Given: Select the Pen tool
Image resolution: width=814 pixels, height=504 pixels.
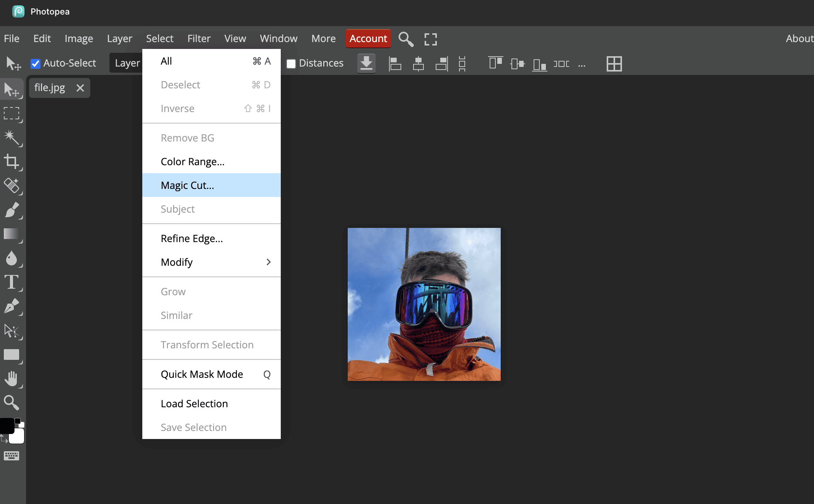Looking at the screenshot, I should click(x=11, y=306).
